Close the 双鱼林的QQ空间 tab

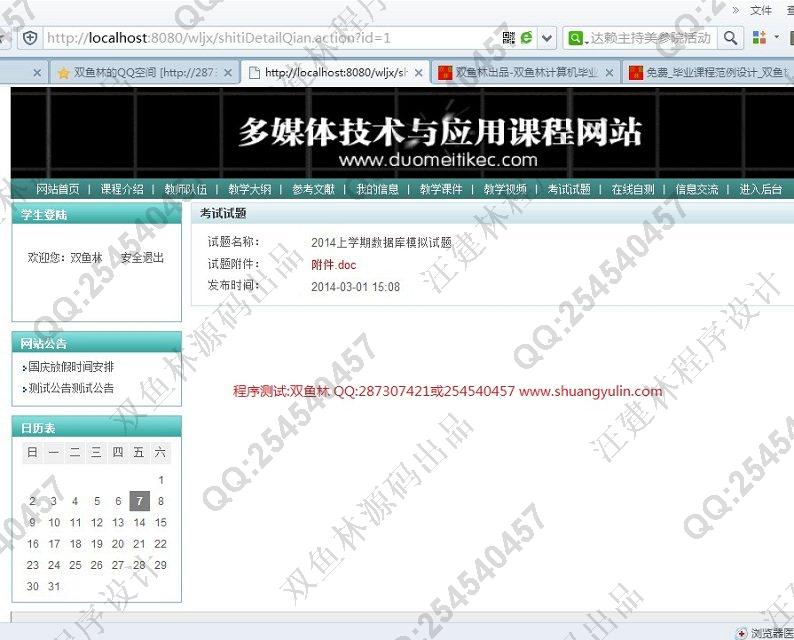[228, 73]
